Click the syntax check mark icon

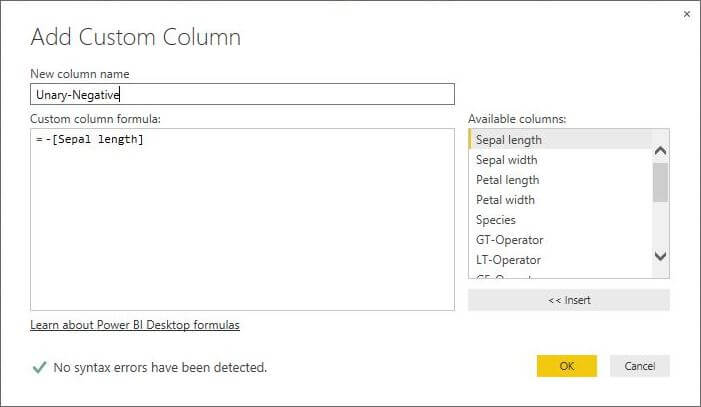click(x=39, y=367)
